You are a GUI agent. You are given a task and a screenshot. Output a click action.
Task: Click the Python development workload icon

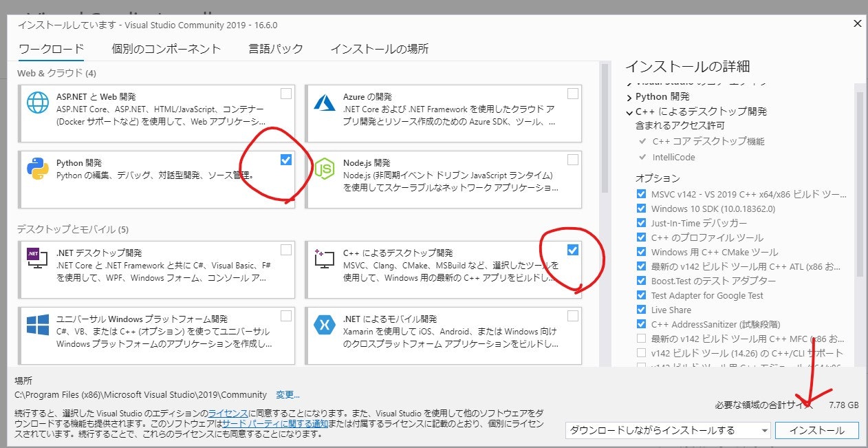click(x=37, y=169)
